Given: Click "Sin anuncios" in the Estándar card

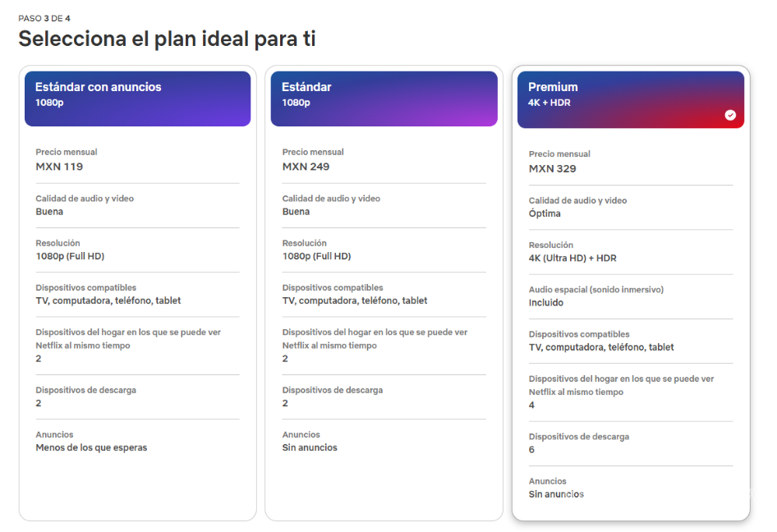Looking at the screenshot, I should coord(310,447).
